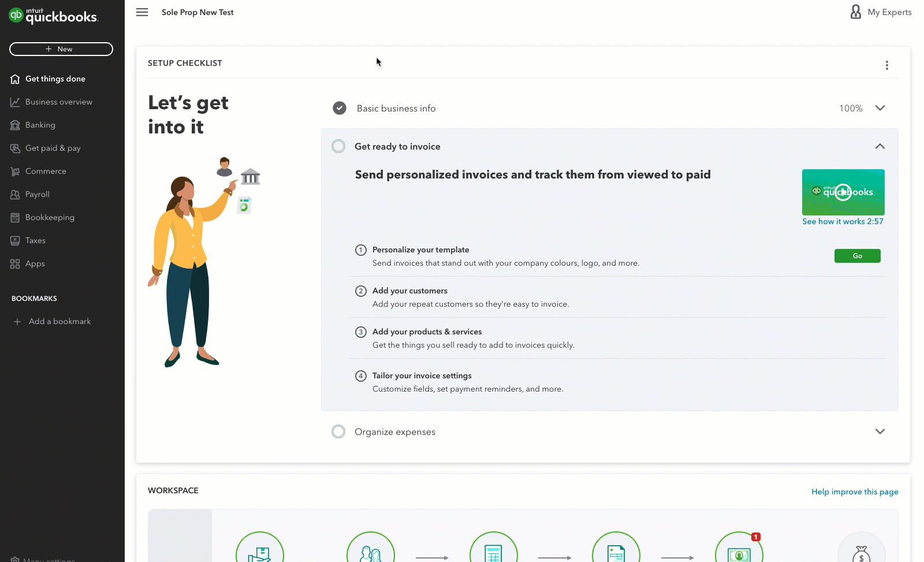Click the Basic business info checkmark circle
This screenshot has height=562, width=924.
340,108
